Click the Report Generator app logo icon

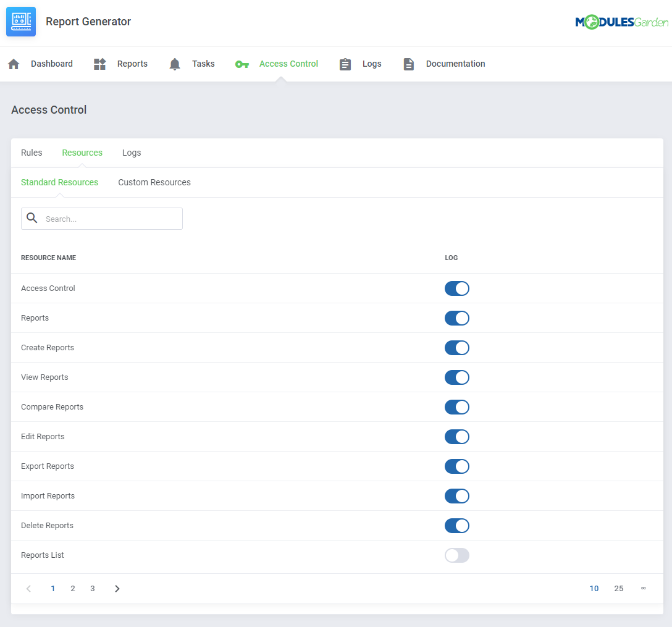[x=21, y=22]
